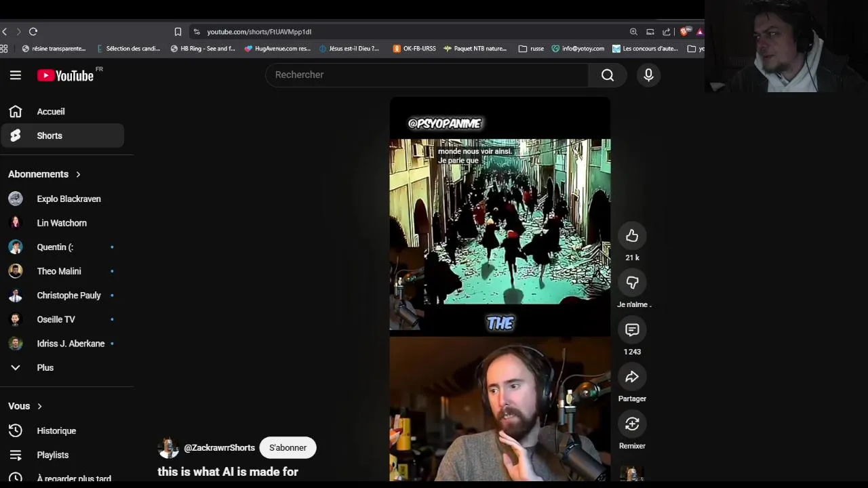Subscribe with S'abonner button
The height and width of the screenshot is (488, 868).
click(x=288, y=448)
